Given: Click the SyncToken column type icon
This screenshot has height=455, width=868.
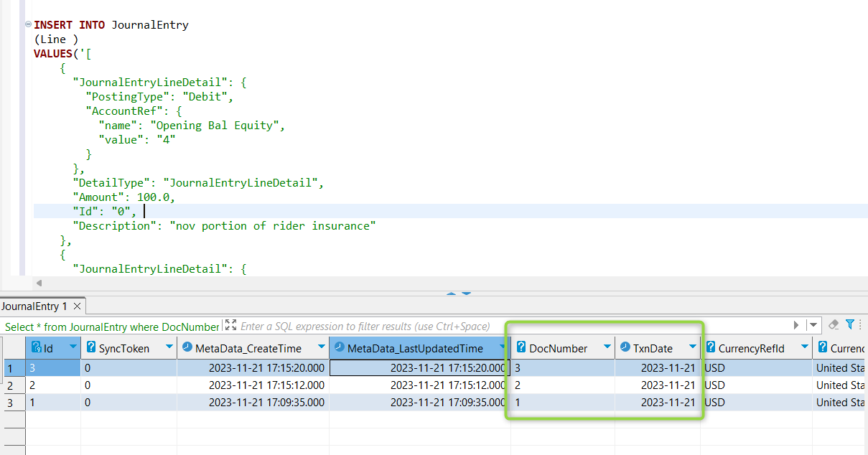Looking at the screenshot, I should [x=91, y=347].
